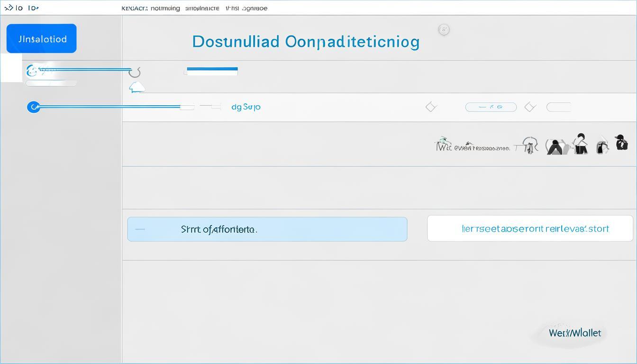Click the "lertseetabseront rerlevas.start" white button
The width and height of the screenshot is (637, 364).
point(529,228)
